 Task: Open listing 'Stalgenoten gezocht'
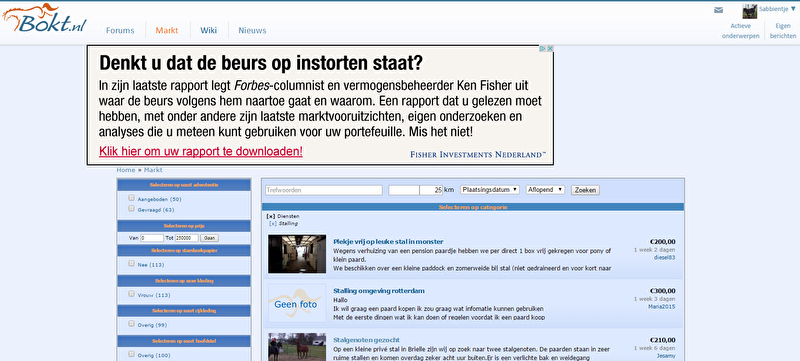point(366,340)
